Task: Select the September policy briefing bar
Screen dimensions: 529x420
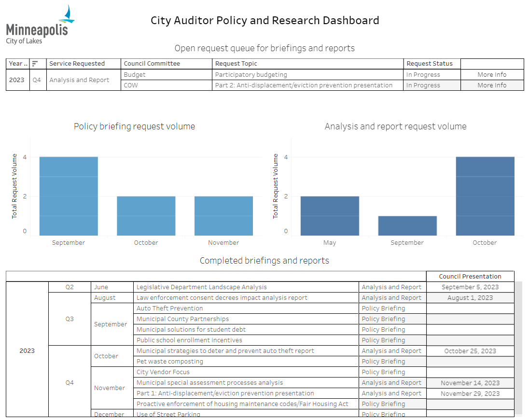Action: [69, 196]
